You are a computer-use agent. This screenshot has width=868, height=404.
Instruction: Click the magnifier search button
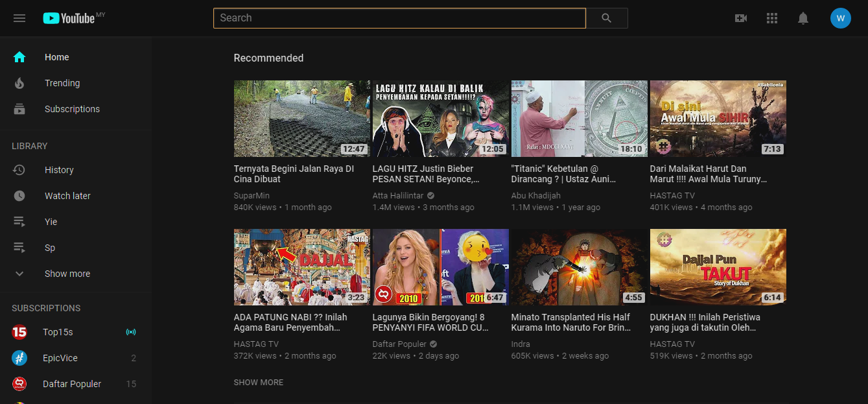tap(607, 18)
